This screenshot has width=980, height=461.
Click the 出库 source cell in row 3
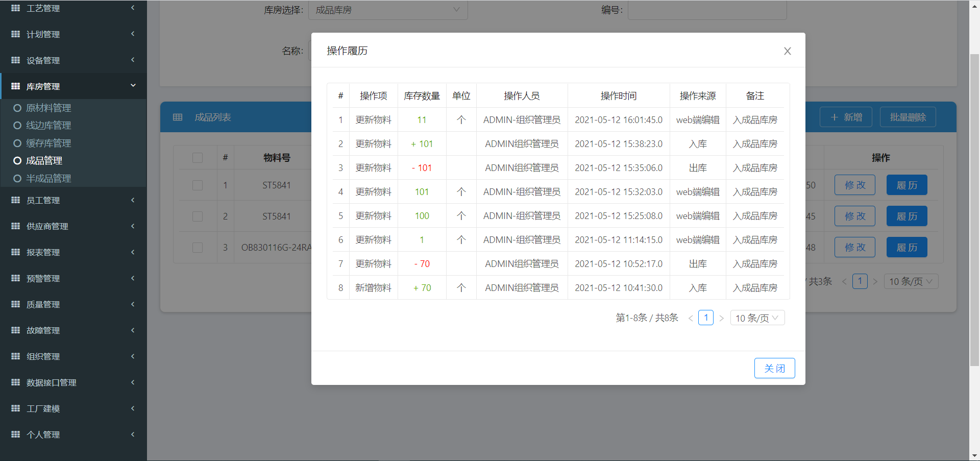(x=698, y=168)
